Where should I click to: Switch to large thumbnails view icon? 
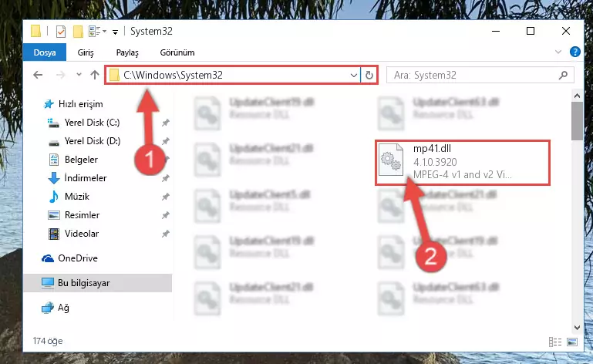[x=572, y=342]
